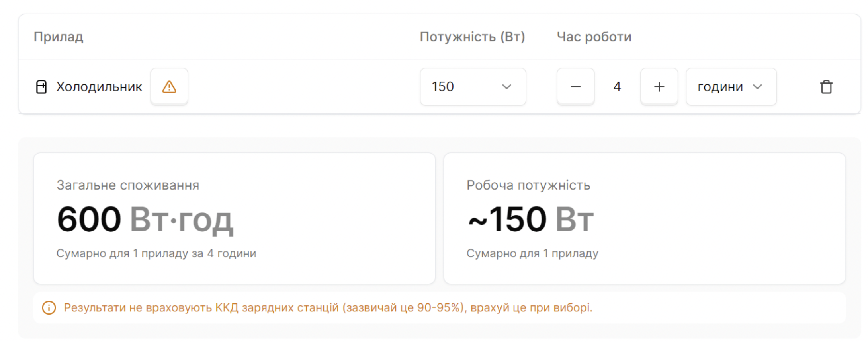Open the warning triangle for Холодильник
The width and height of the screenshot is (868, 342).
click(x=169, y=87)
